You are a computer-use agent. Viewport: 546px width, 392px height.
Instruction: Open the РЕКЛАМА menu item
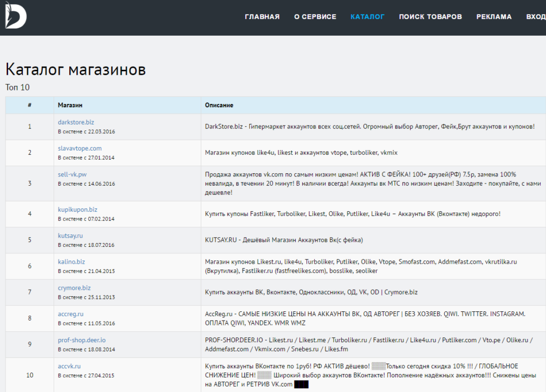[494, 17]
